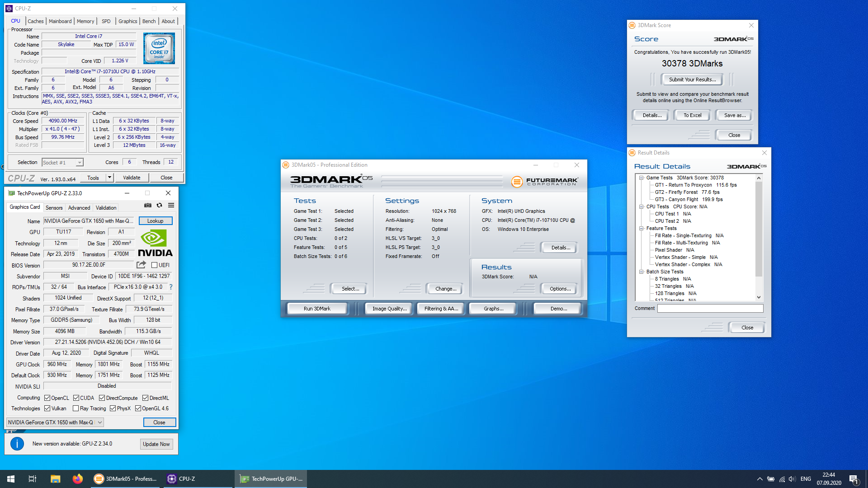Click the taskbar clock and date
The image size is (868, 488).
pos(829,479)
